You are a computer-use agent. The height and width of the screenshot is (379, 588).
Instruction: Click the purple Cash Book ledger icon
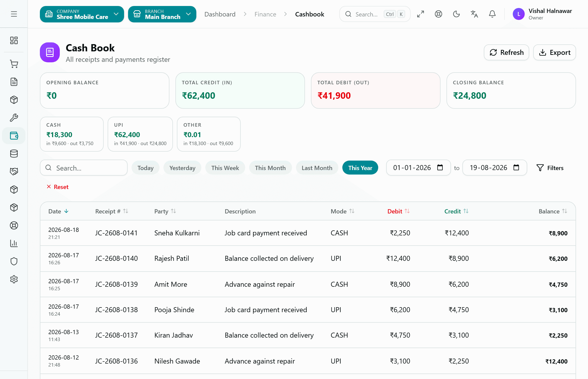coord(50,52)
